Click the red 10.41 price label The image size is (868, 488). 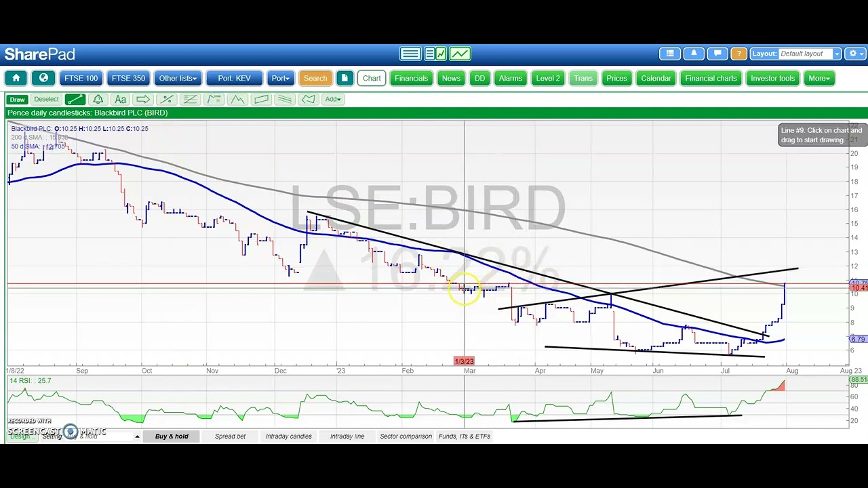[858, 289]
